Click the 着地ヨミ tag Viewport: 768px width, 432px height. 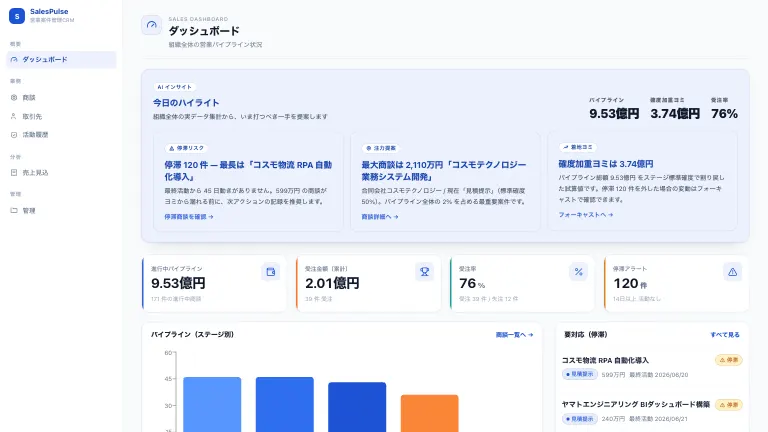click(578, 147)
